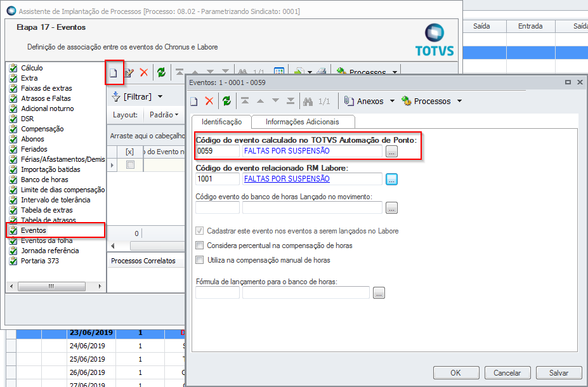Select Portaria 373 step

click(40, 261)
